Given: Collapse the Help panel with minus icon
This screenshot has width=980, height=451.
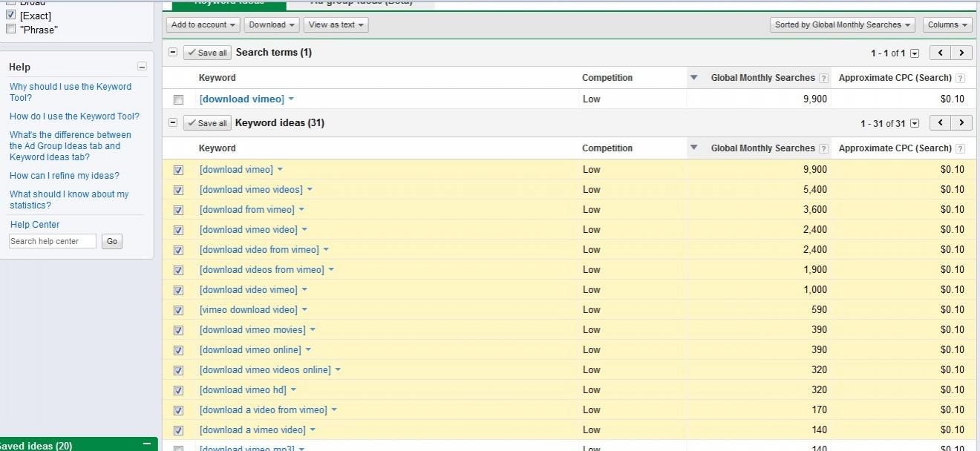Looking at the screenshot, I should click(x=142, y=67).
